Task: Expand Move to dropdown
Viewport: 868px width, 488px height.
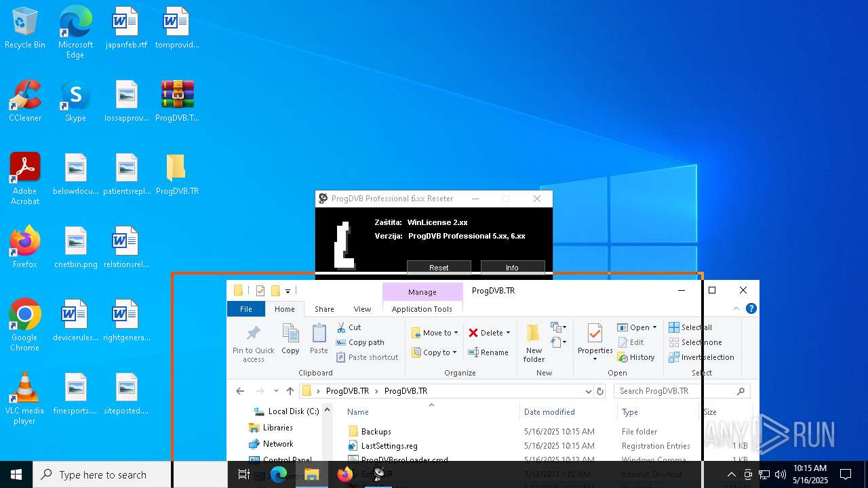Action: coord(456,333)
